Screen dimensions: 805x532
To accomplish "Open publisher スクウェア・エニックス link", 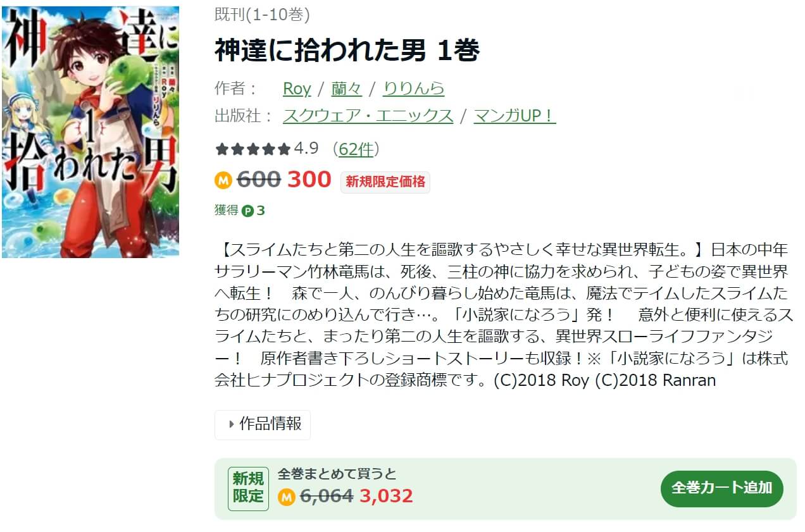I will pyautogui.click(x=368, y=116).
